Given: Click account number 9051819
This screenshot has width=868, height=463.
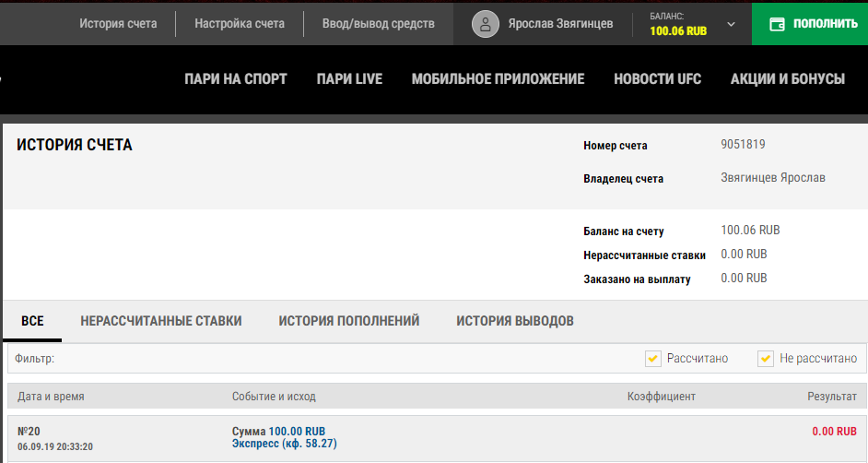Looking at the screenshot, I should pyautogui.click(x=743, y=145).
